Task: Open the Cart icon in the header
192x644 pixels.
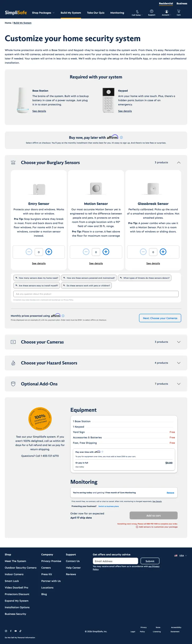Action: click(178, 11)
